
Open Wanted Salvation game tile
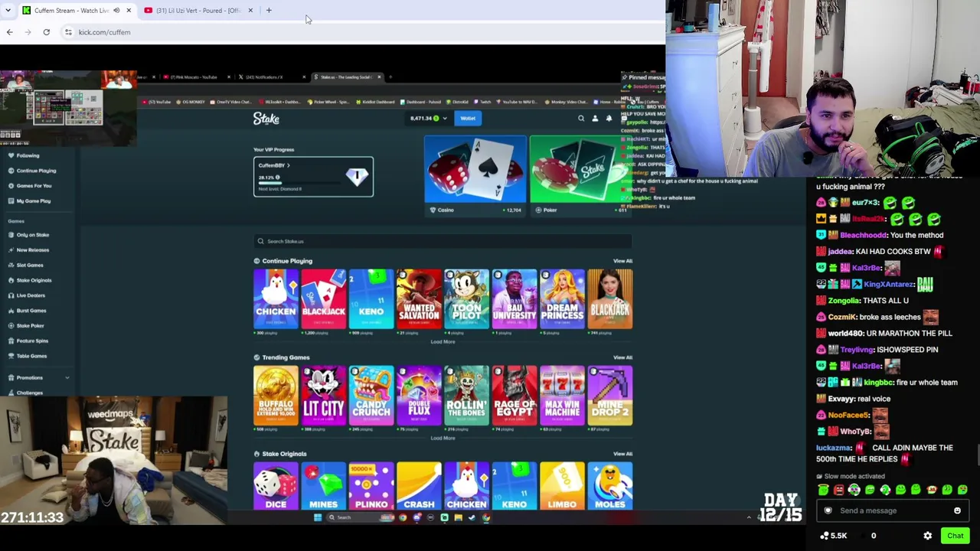[419, 299]
